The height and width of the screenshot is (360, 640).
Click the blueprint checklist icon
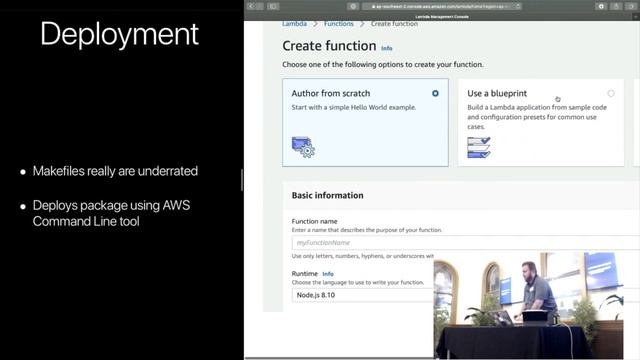coord(479,147)
